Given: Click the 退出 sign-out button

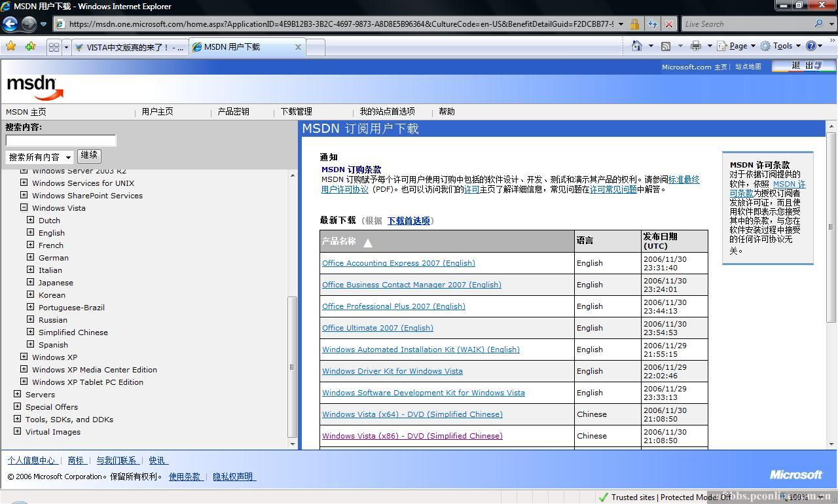Looking at the screenshot, I should click(803, 65).
